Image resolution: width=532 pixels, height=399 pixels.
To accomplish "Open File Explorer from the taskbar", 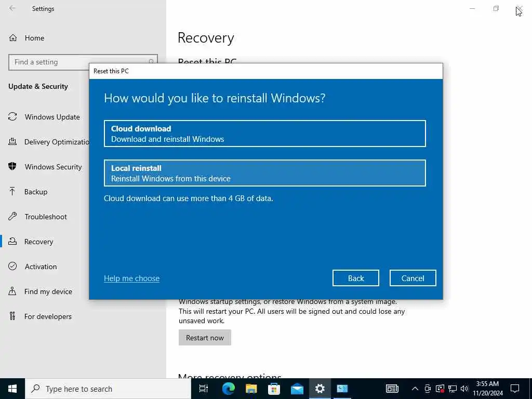I will coord(251,389).
